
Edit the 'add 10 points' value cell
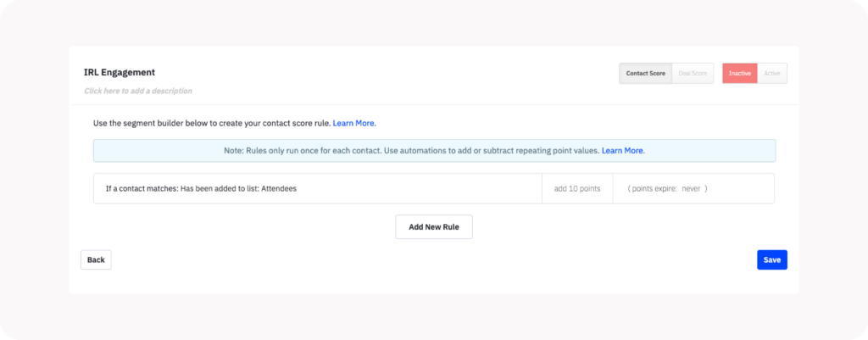coord(577,188)
